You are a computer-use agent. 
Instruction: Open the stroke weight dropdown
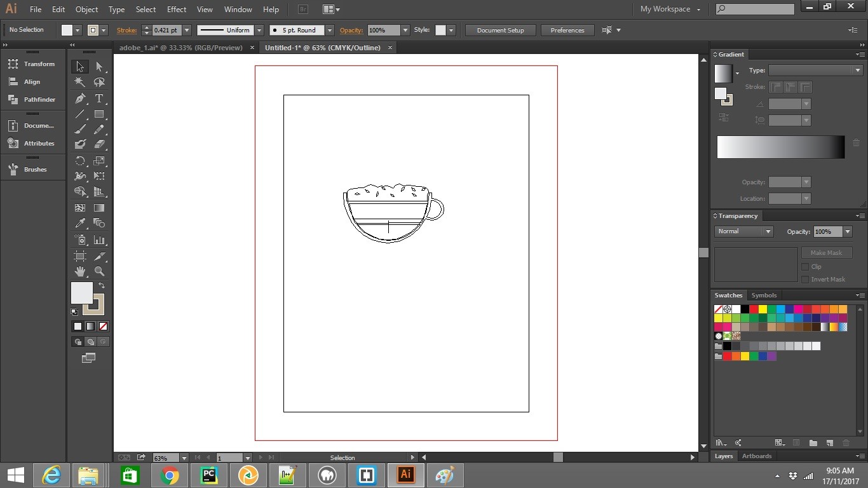click(x=187, y=30)
